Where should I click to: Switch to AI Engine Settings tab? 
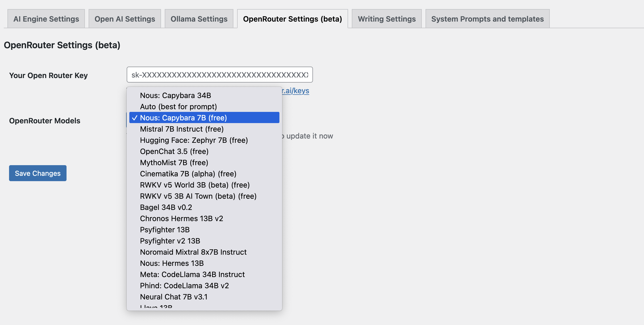[x=46, y=19]
